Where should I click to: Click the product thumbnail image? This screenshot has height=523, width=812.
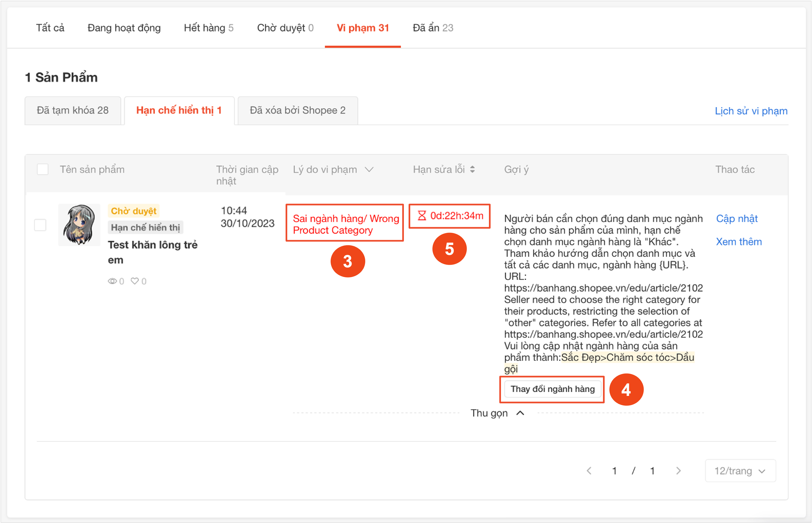coord(79,225)
